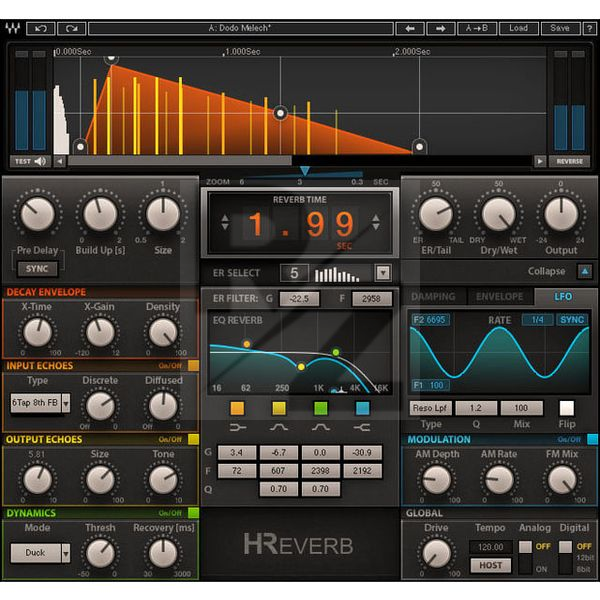Click the Build Up knob
Image resolution: width=600 pixels, height=600 pixels.
100,214
